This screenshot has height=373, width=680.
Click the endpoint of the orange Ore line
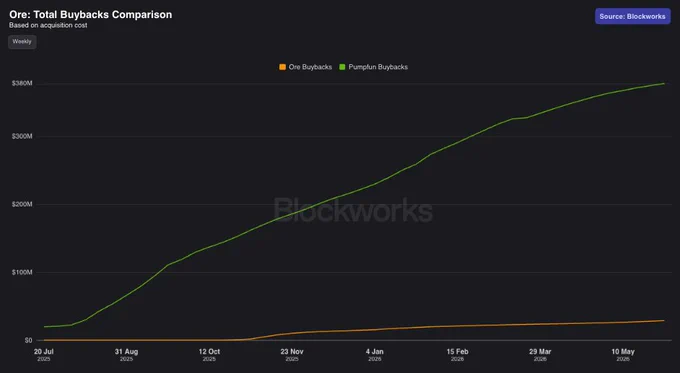[x=664, y=321]
